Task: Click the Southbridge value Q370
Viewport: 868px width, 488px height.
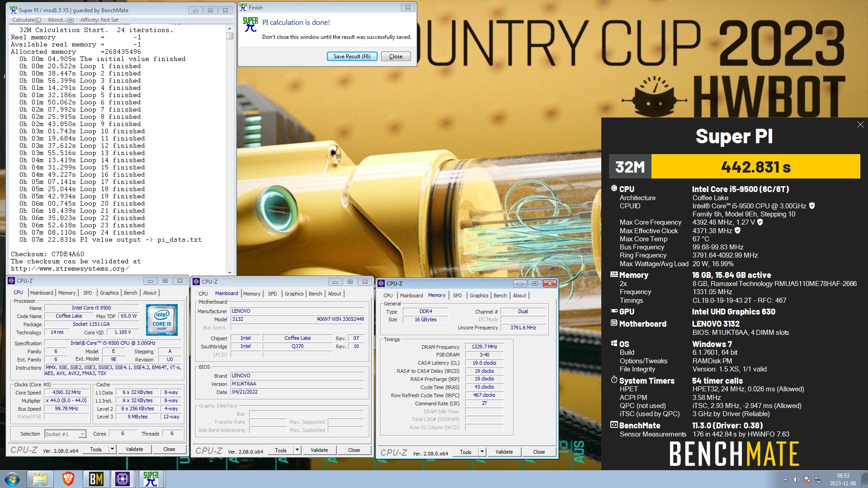Action: pos(297,346)
